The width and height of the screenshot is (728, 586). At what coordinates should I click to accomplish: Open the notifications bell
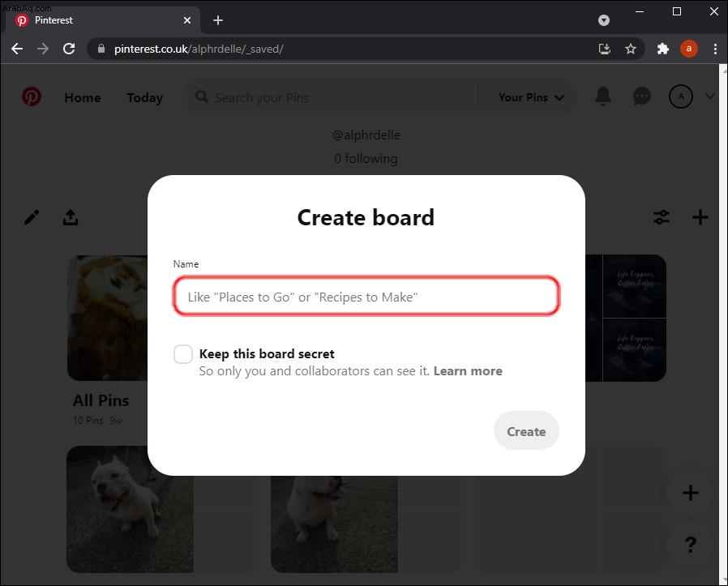point(603,96)
